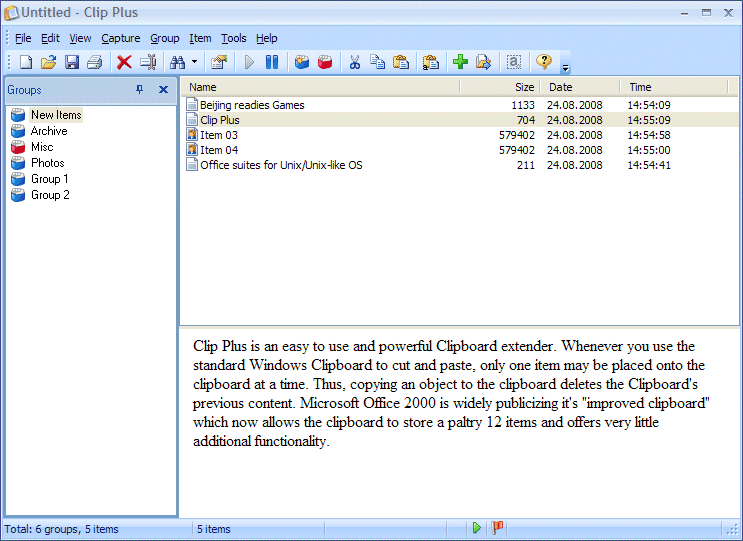Click 'Total: 6 groups, 5 items' status text
743x541 pixels.
point(61,529)
